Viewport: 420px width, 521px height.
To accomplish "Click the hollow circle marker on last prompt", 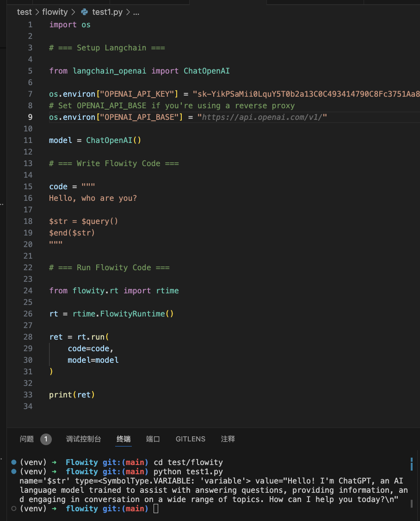I will click(14, 509).
